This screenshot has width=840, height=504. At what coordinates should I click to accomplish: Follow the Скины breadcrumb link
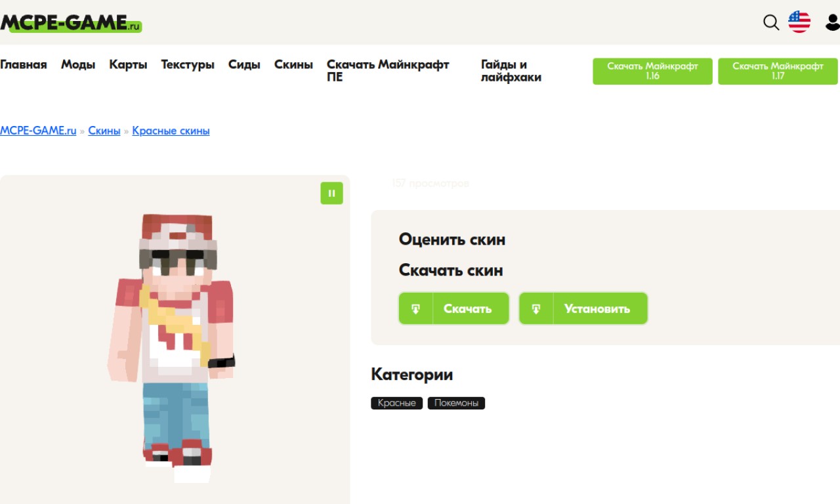pos(104,131)
